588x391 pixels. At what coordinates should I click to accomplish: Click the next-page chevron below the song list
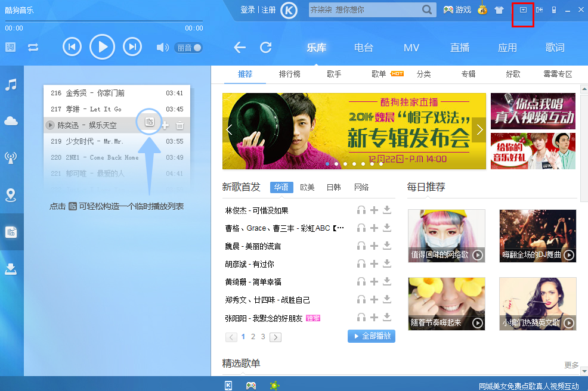click(275, 336)
